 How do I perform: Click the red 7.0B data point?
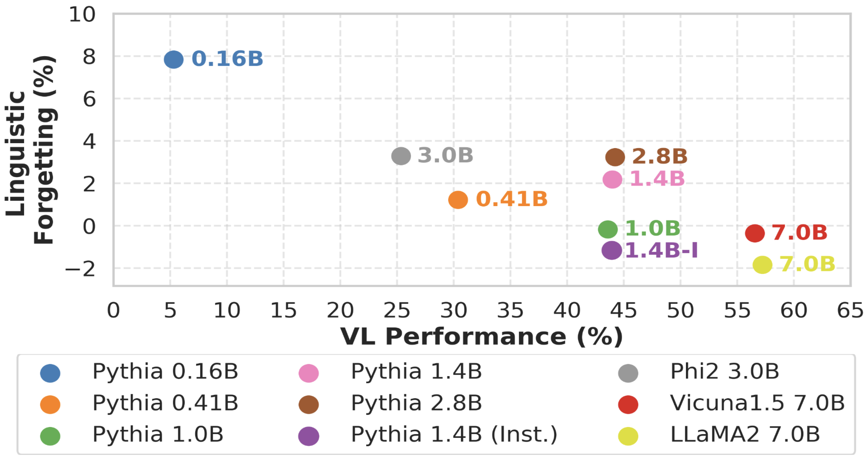755,233
